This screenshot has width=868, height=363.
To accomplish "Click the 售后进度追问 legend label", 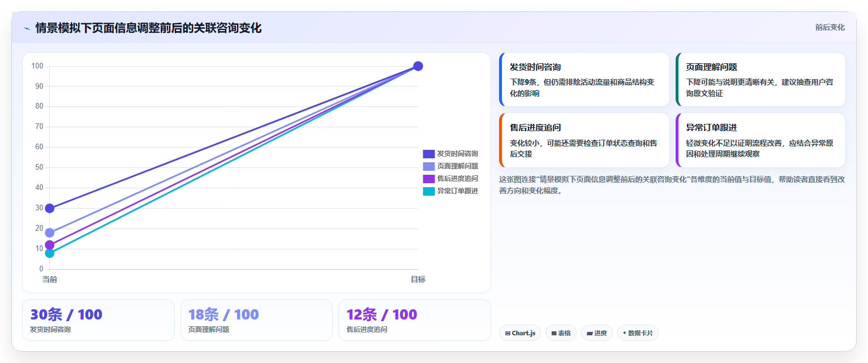I will click(x=458, y=179).
